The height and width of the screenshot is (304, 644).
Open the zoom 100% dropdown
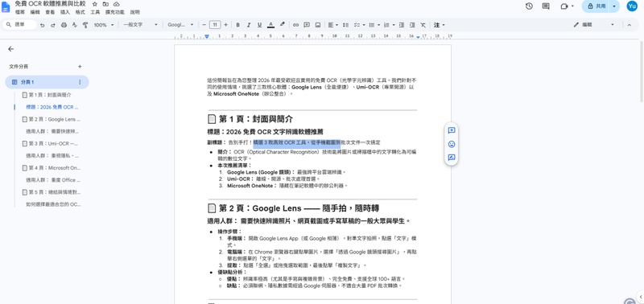pos(104,25)
